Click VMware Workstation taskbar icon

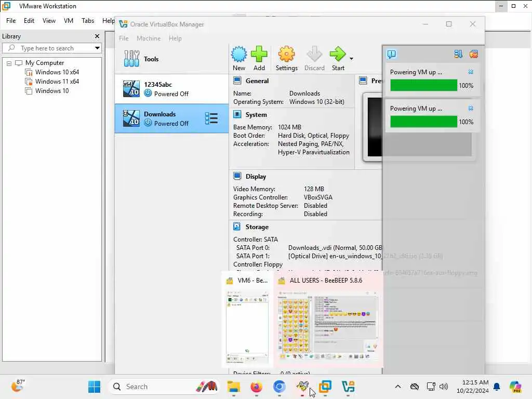point(325,387)
